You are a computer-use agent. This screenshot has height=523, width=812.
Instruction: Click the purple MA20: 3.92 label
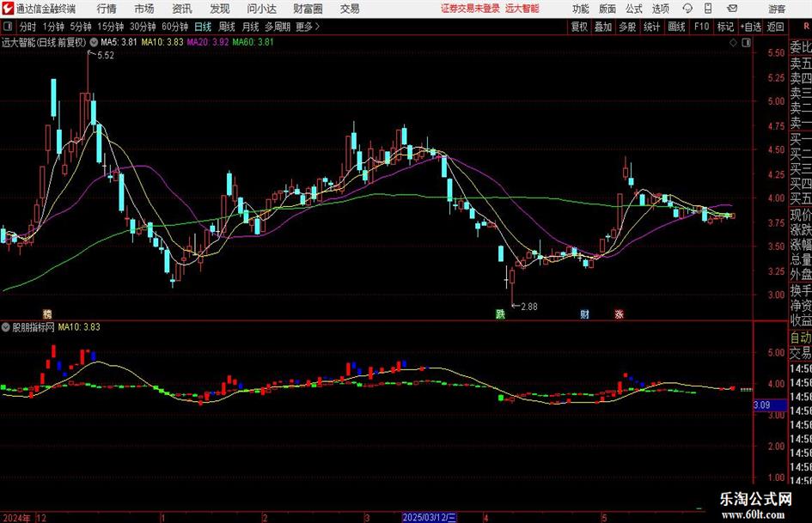tap(208, 42)
